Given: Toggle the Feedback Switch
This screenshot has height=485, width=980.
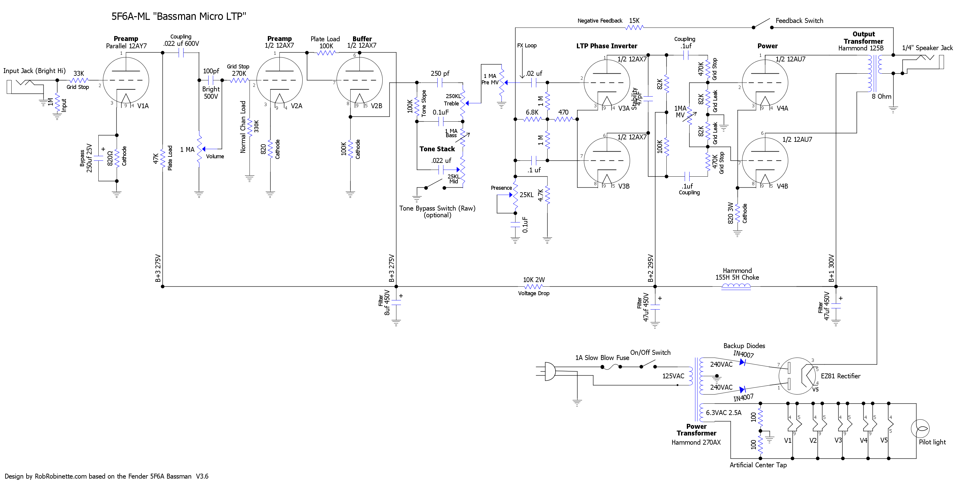Looking at the screenshot, I should click(762, 24).
